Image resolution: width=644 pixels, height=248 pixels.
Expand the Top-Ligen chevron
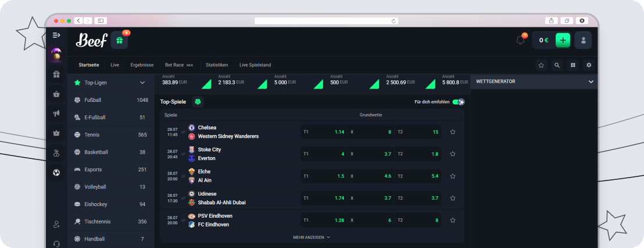142,83
